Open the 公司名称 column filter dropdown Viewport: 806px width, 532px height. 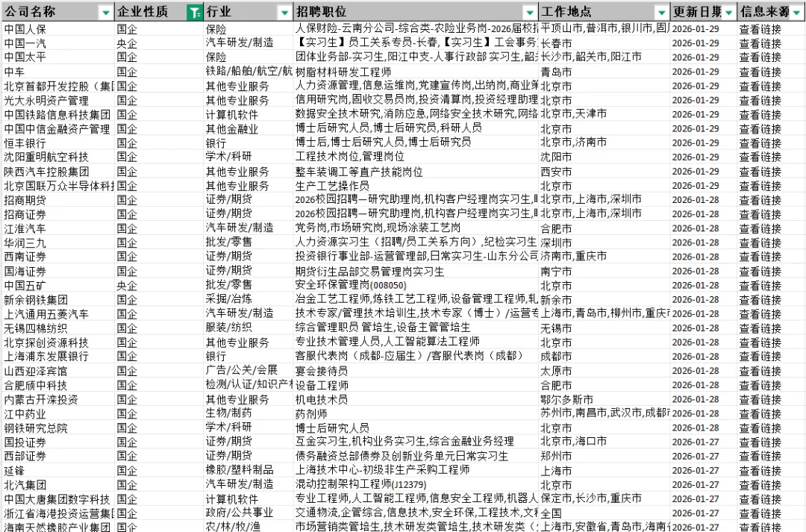click(x=106, y=13)
